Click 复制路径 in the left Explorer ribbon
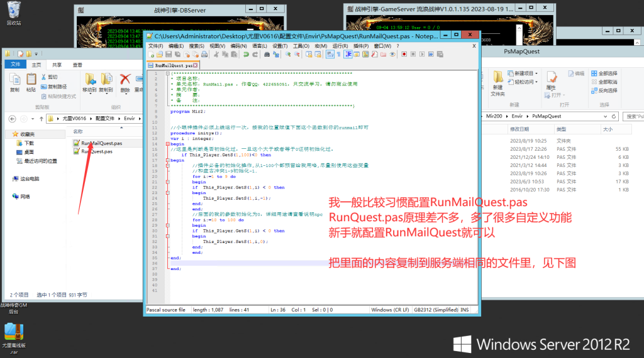 click(x=54, y=87)
